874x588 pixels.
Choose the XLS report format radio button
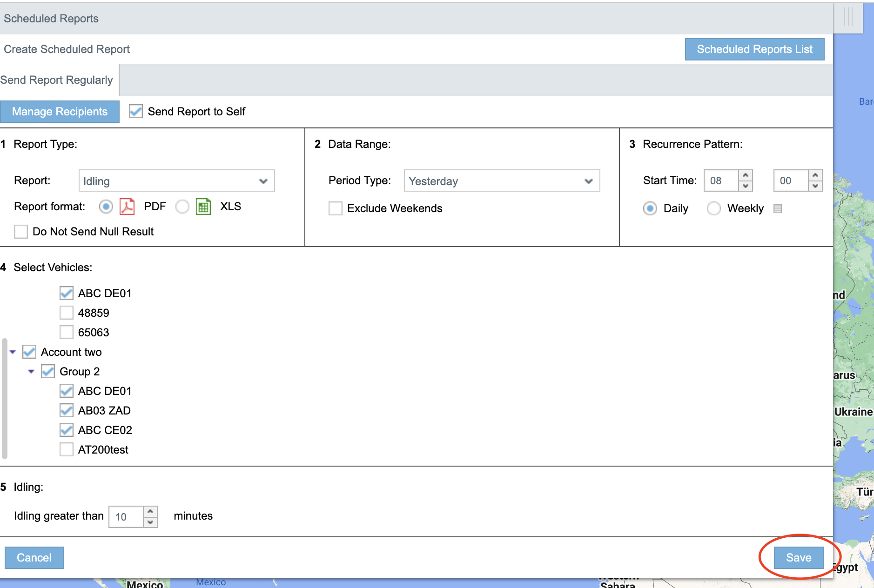pos(182,207)
